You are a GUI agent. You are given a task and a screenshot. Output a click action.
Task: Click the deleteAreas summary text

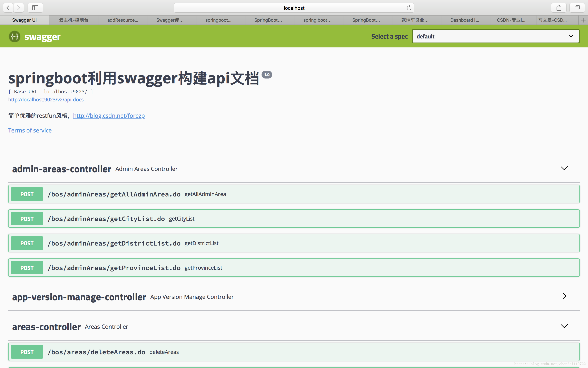pyautogui.click(x=164, y=352)
